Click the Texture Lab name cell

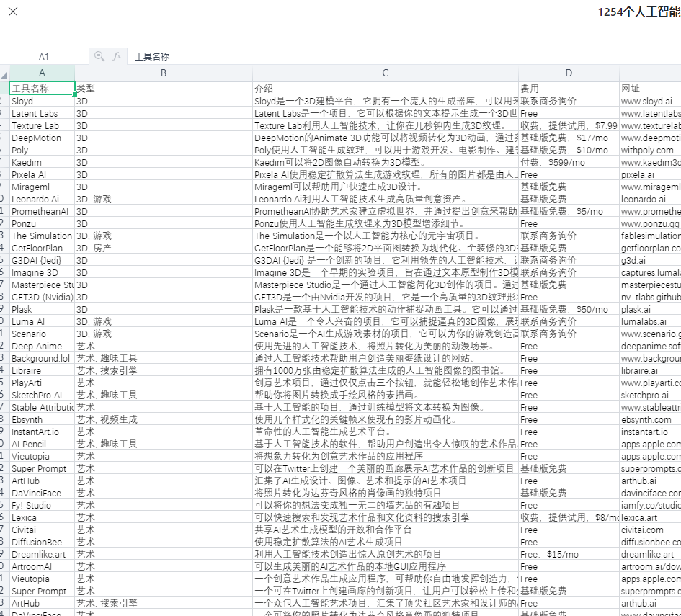42,125
